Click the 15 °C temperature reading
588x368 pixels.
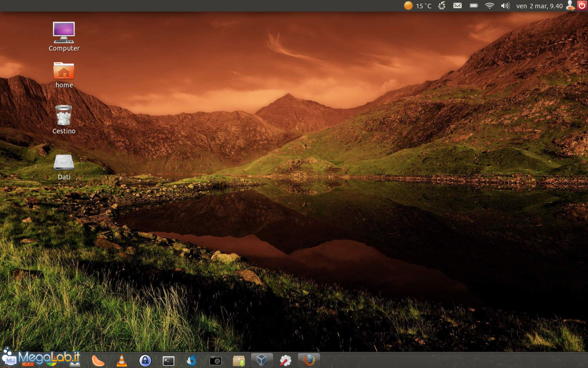pyautogui.click(x=424, y=6)
